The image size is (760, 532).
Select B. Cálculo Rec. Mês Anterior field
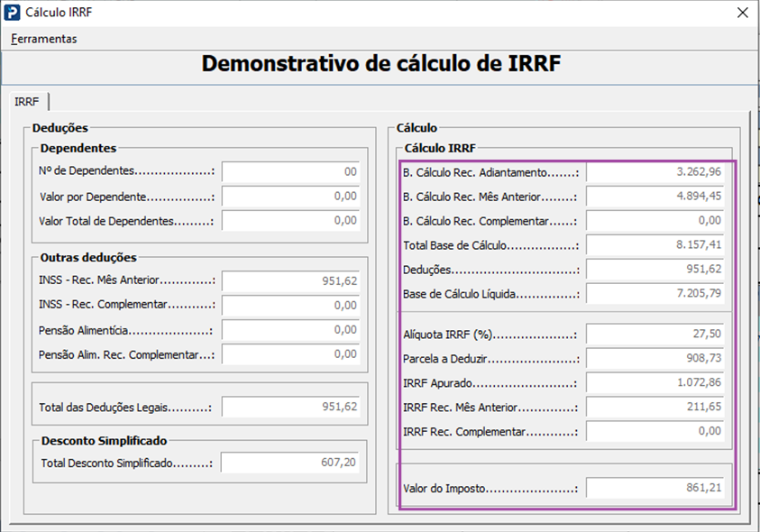pos(655,197)
